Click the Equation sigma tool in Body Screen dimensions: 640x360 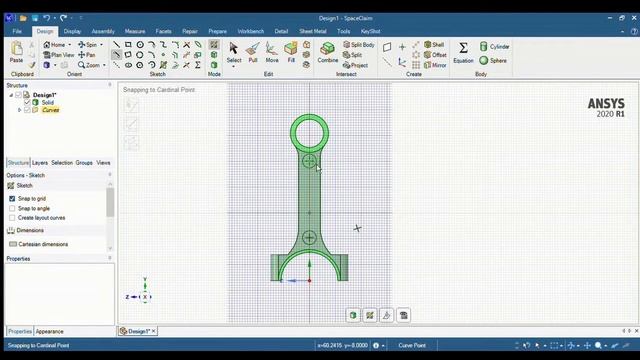(x=463, y=52)
